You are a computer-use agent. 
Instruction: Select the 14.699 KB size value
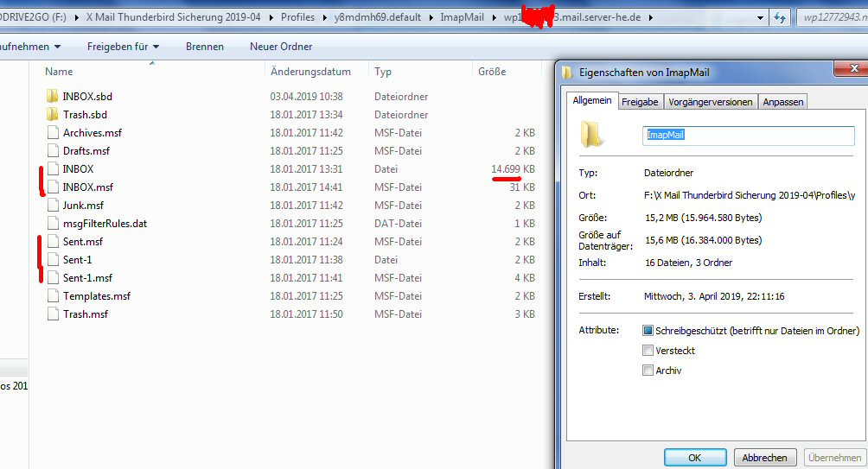(513, 168)
